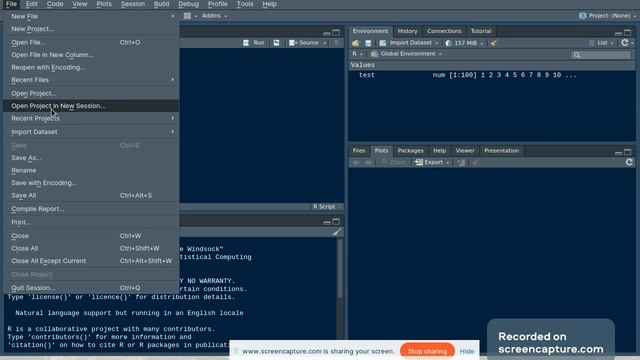Open the Session menu
The image size is (640, 360).
tap(133, 4)
